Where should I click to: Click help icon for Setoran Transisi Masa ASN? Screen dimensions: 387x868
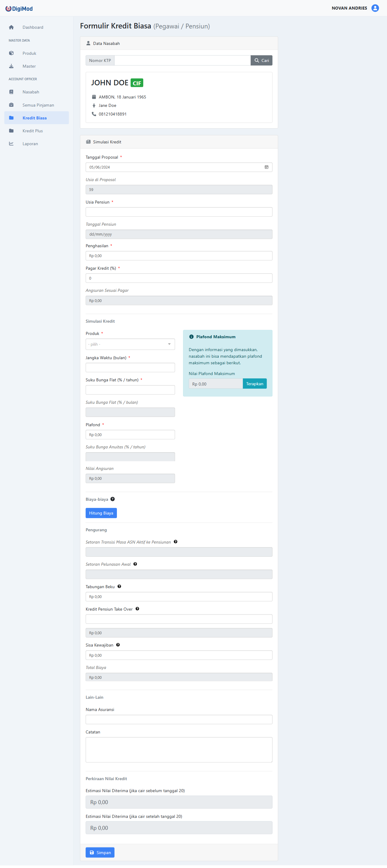click(x=176, y=541)
